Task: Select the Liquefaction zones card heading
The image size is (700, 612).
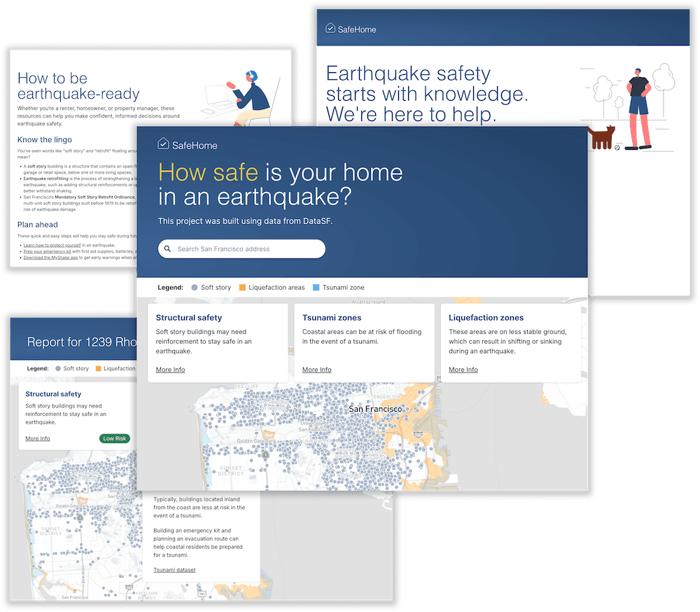Action: point(486,318)
